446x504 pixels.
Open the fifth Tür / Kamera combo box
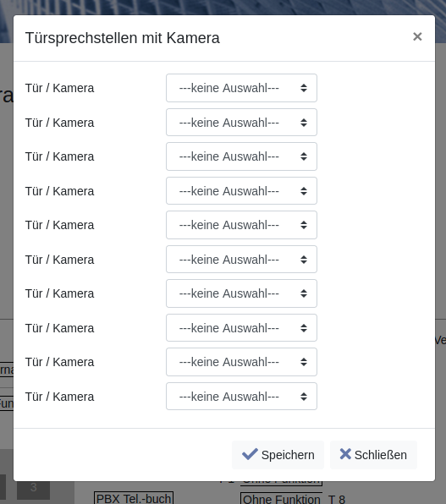241,225
